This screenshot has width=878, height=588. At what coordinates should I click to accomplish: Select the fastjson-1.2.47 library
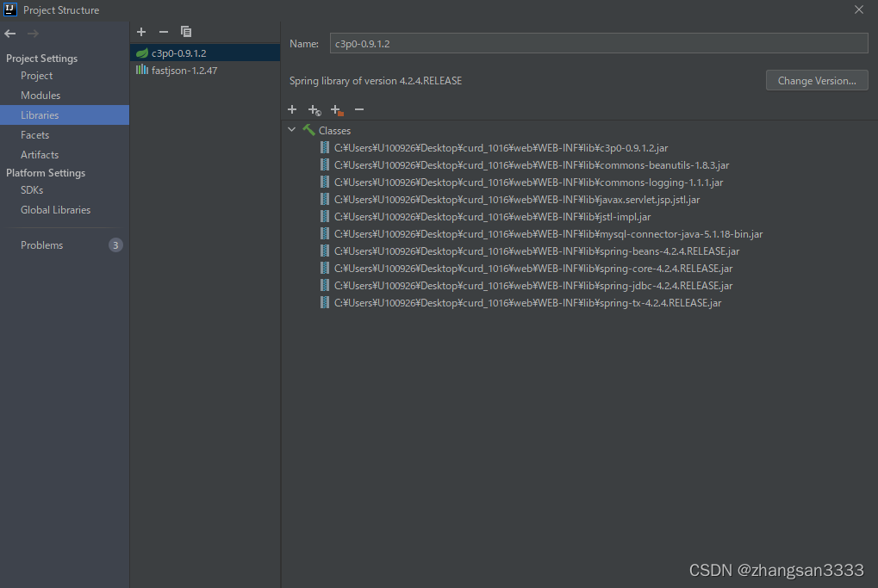[205, 70]
